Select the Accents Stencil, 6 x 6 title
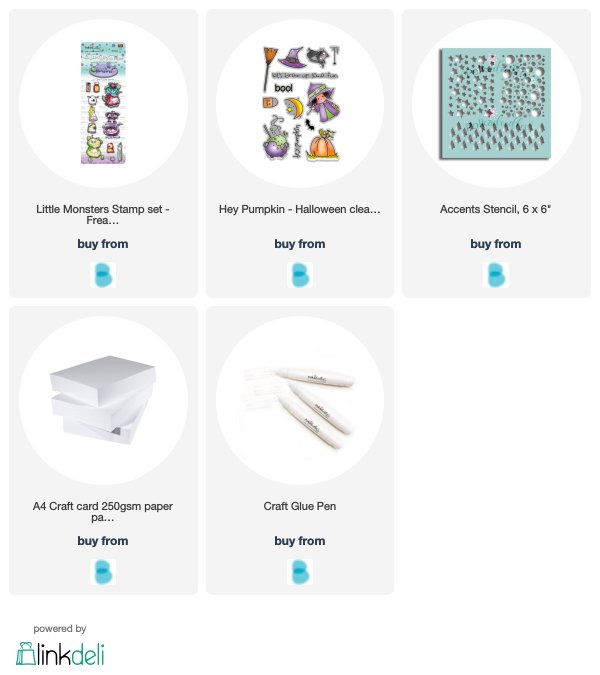 [x=495, y=209]
